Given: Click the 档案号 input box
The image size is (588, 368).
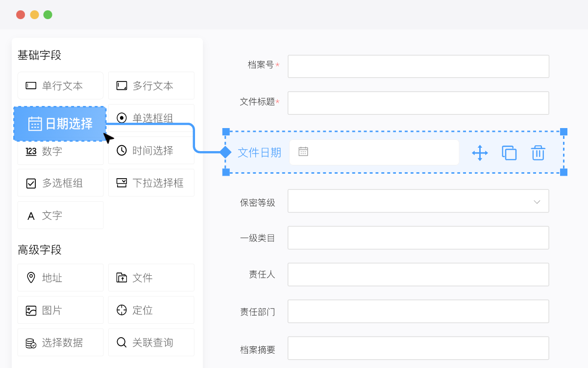Looking at the screenshot, I should point(418,66).
